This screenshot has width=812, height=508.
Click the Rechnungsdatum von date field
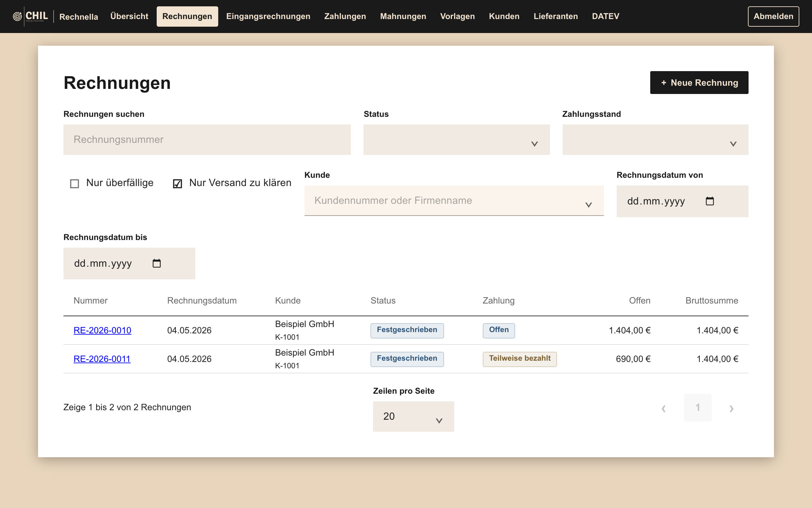pos(683,201)
